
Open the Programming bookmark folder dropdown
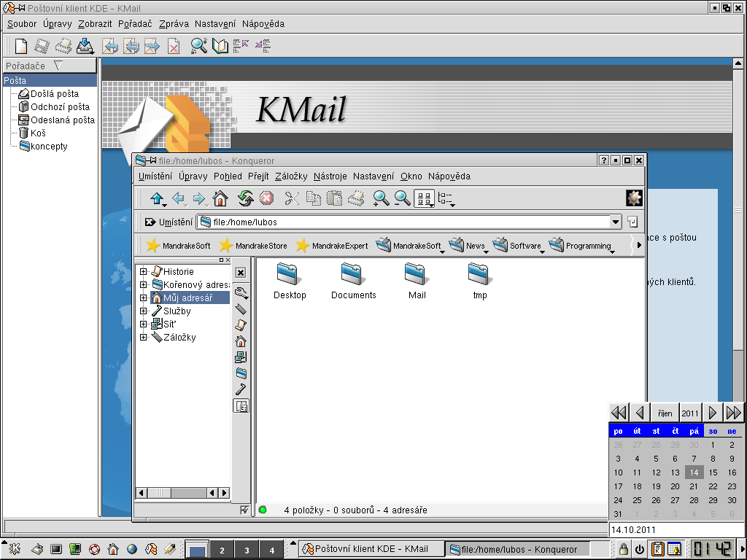(581, 246)
